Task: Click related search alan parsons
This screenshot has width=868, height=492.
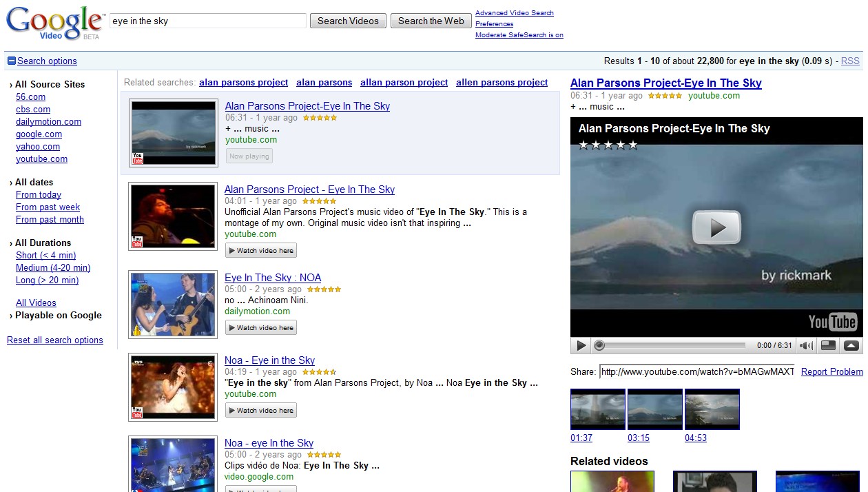Action: point(324,83)
